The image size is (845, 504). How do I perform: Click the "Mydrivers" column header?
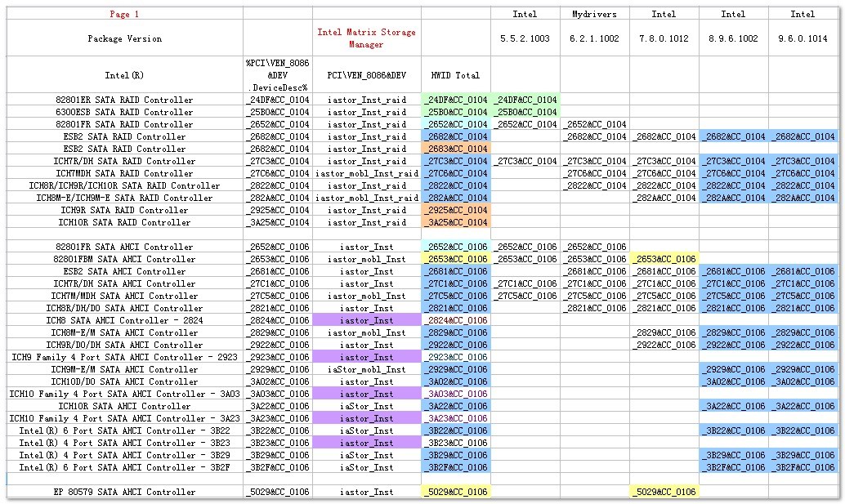coord(594,14)
